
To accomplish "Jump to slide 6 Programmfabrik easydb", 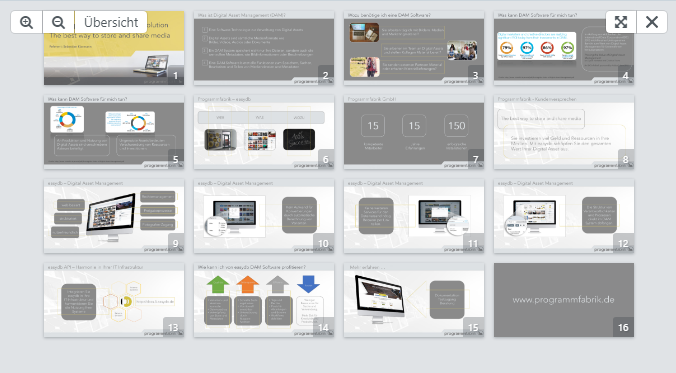I will tap(264, 132).
